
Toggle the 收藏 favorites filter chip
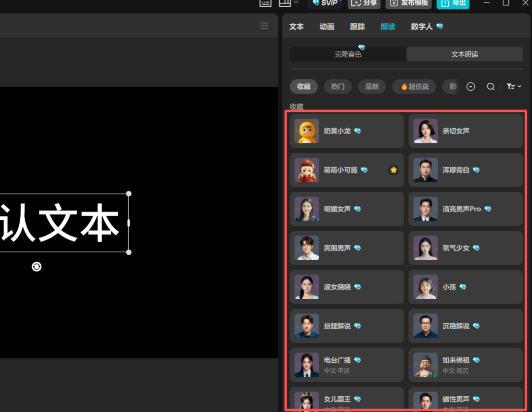pos(303,86)
